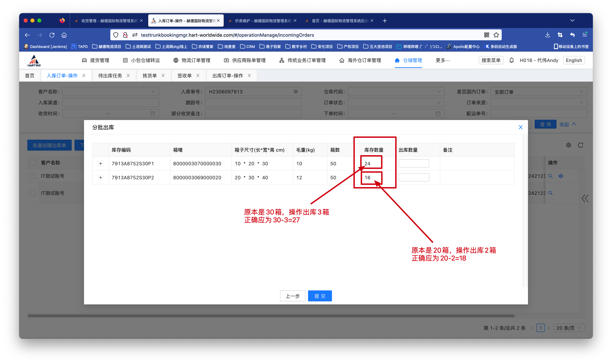Image resolution: width=612 pixels, height=364 pixels.
Task: Check the header 客户名称 select-all checkbox
Action: coord(33,163)
